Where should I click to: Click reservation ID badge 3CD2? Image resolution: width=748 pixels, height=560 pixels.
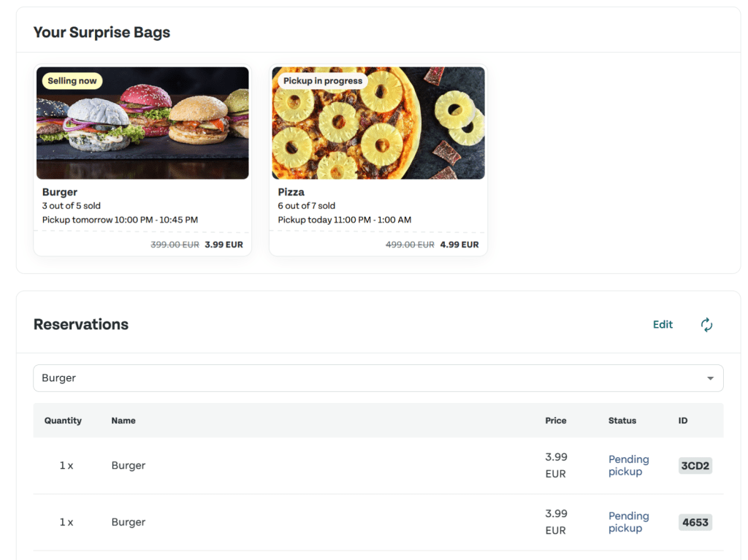[695, 466]
